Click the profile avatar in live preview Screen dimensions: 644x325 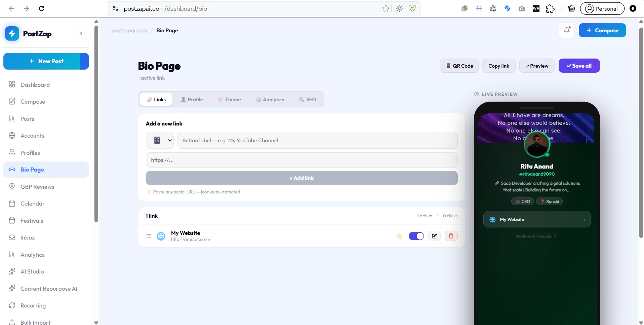tap(537, 144)
